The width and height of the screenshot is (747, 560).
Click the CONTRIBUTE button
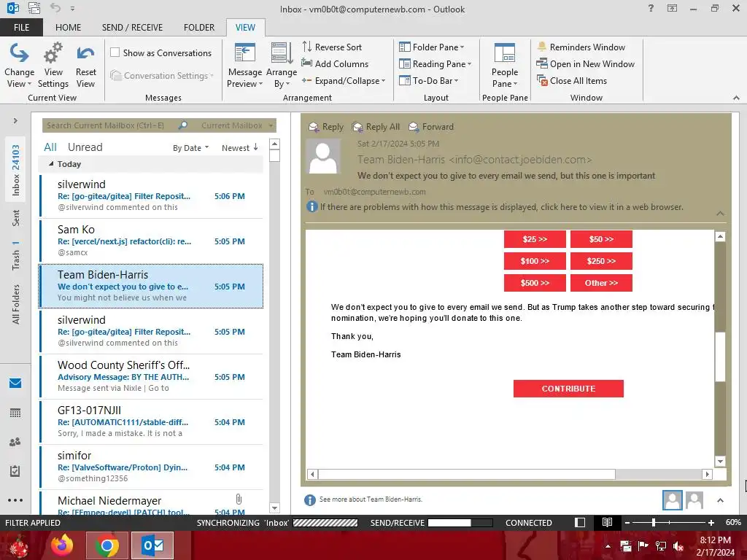click(568, 389)
